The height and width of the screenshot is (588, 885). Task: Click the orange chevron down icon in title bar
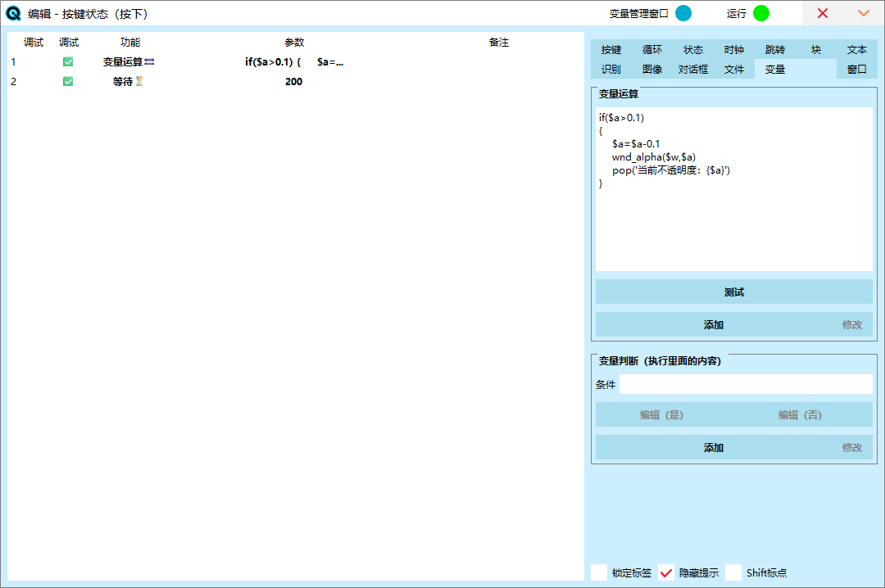point(863,13)
